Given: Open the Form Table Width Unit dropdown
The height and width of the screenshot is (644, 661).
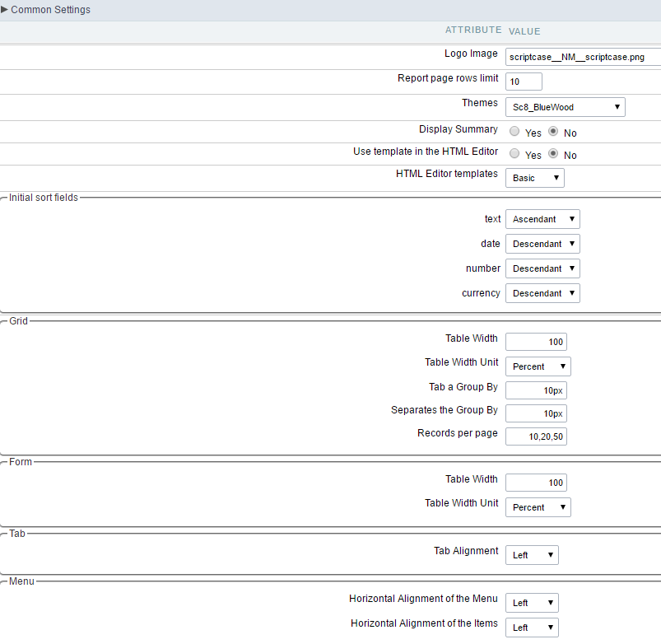Looking at the screenshot, I should pyautogui.click(x=538, y=507).
